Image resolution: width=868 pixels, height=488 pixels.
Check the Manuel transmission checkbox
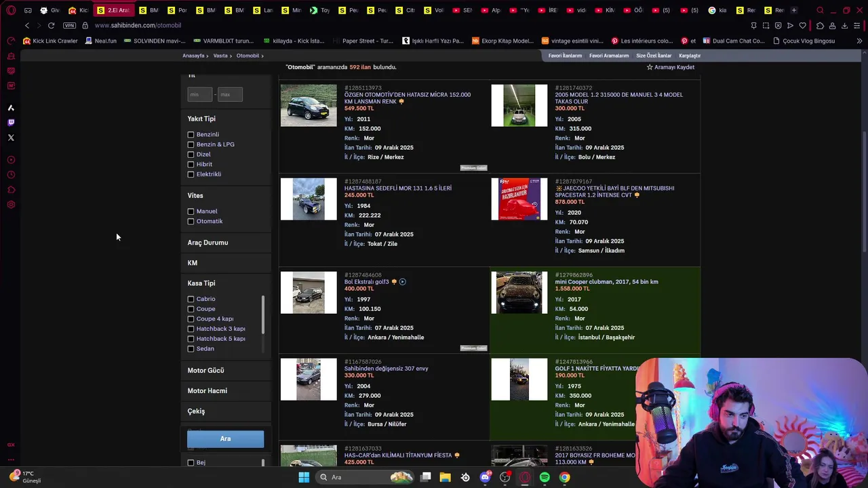click(191, 211)
